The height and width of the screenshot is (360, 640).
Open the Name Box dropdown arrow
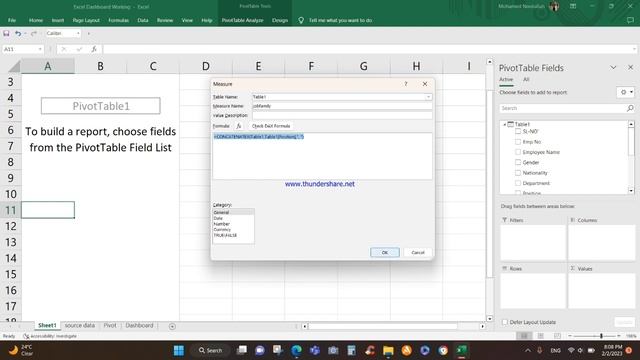(40, 49)
